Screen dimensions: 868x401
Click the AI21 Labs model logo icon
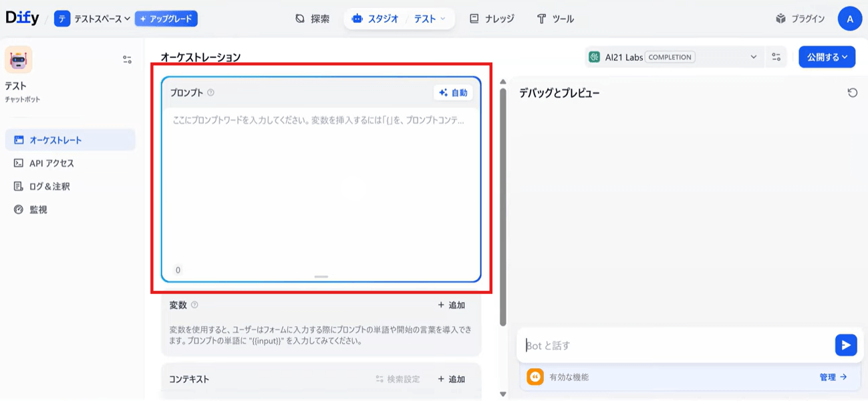pyautogui.click(x=594, y=57)
